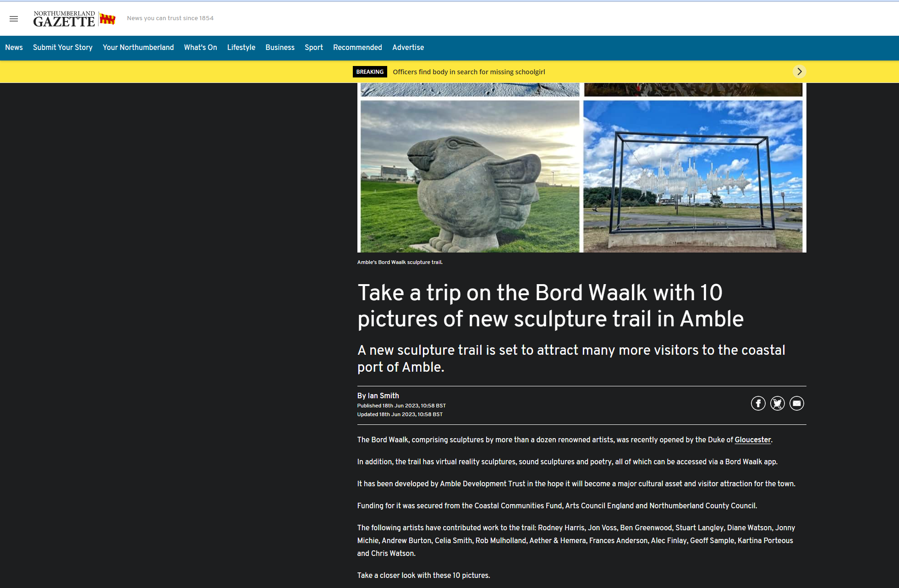Follow the Gloucester hyperlink
Image resolution: width=899 pixels, height=588 pixels.
point(753,440)
